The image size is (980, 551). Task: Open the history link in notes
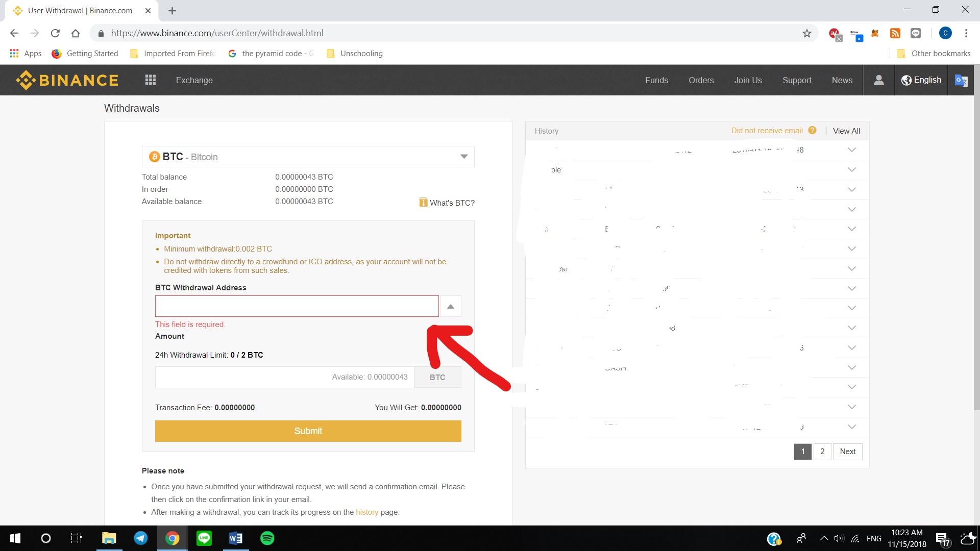[x=366, y=512]
